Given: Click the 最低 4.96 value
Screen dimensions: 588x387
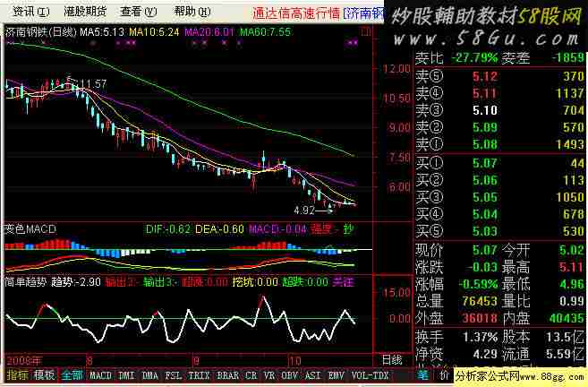Looking at the screenshot, I should (572, 284).
